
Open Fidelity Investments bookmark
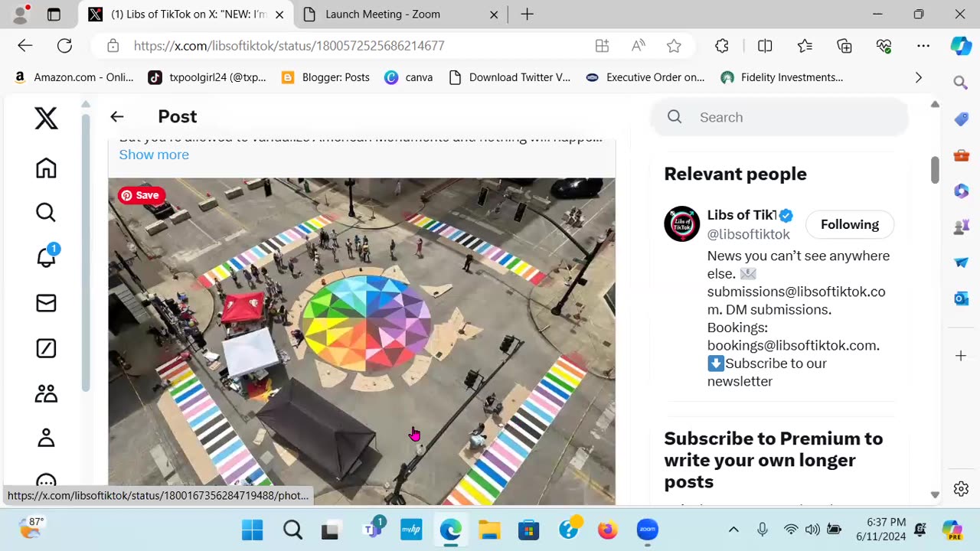[x=782, y=77]
